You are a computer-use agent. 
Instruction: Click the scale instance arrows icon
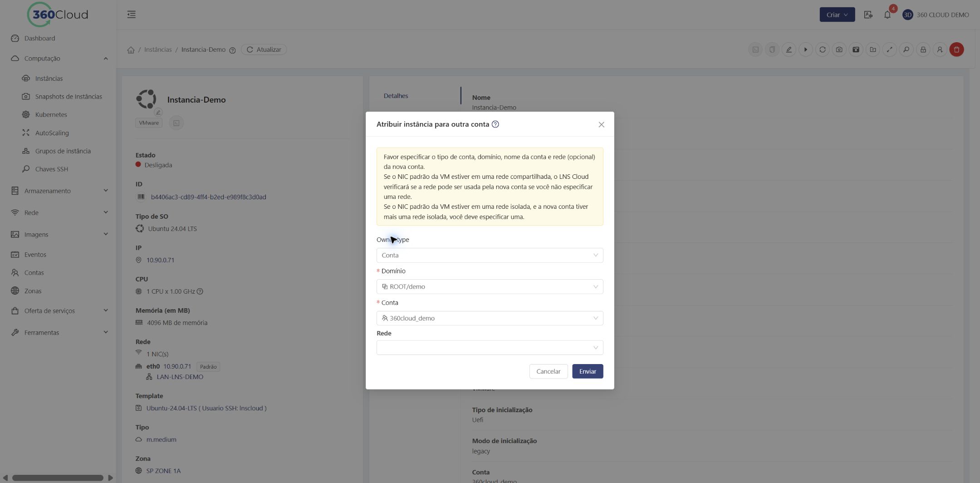click(889, 49)
